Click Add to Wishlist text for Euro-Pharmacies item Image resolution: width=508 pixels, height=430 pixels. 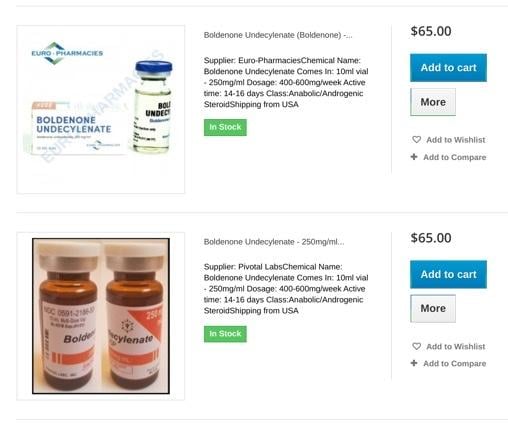click(456, 140)
